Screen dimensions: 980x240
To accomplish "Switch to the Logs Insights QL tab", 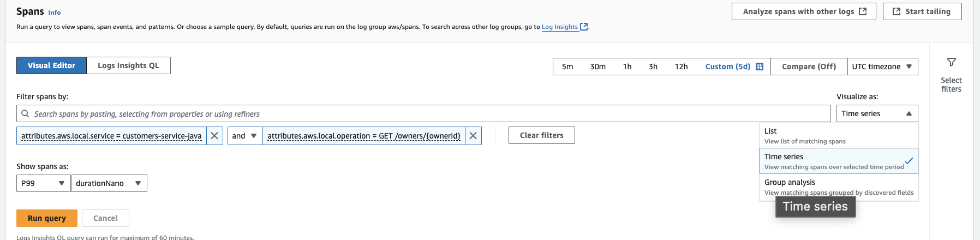I will (128, 65).
